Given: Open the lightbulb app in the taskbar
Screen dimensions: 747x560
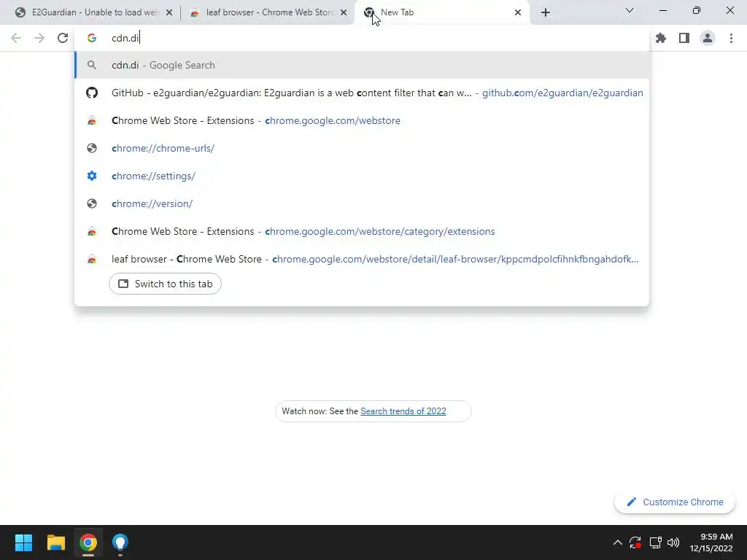Looking at the screenshot, I should click(x=120, y=542).
